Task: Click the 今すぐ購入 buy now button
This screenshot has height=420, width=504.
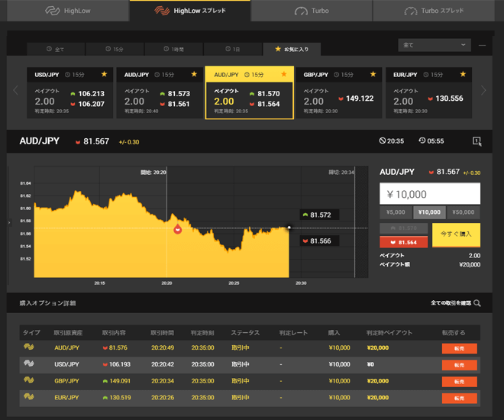Action: (456, 235)
